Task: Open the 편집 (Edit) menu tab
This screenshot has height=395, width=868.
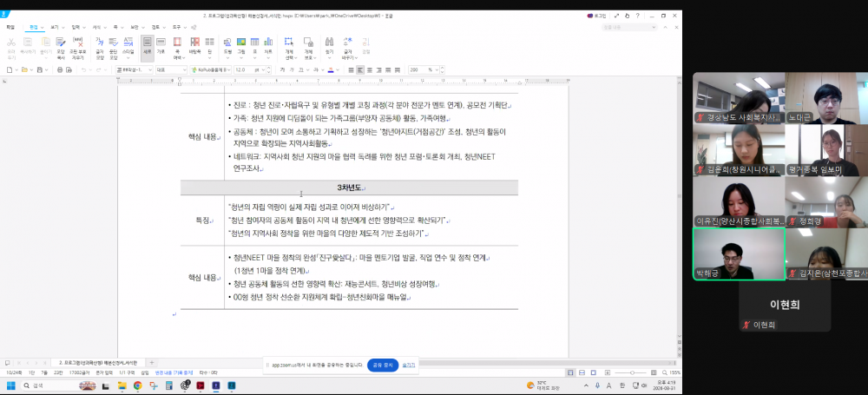Action: point(36,27)
